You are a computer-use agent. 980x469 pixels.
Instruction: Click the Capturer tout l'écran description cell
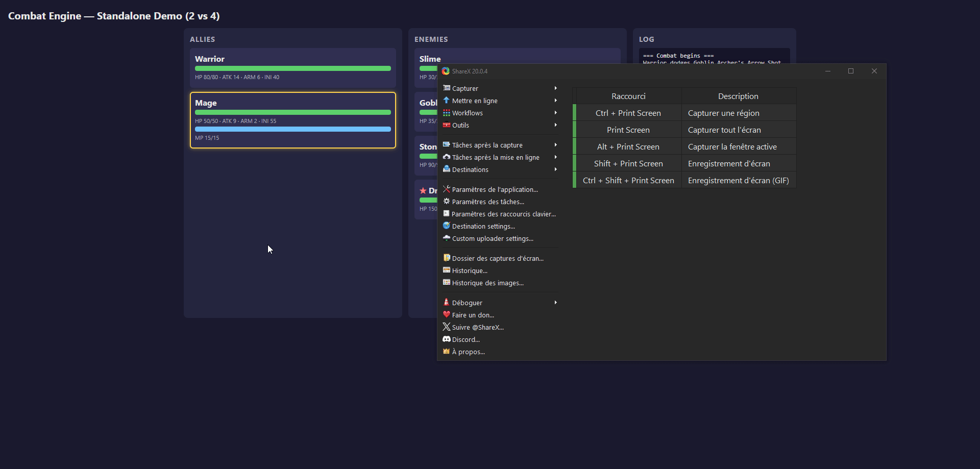click(x=739, y=130)
